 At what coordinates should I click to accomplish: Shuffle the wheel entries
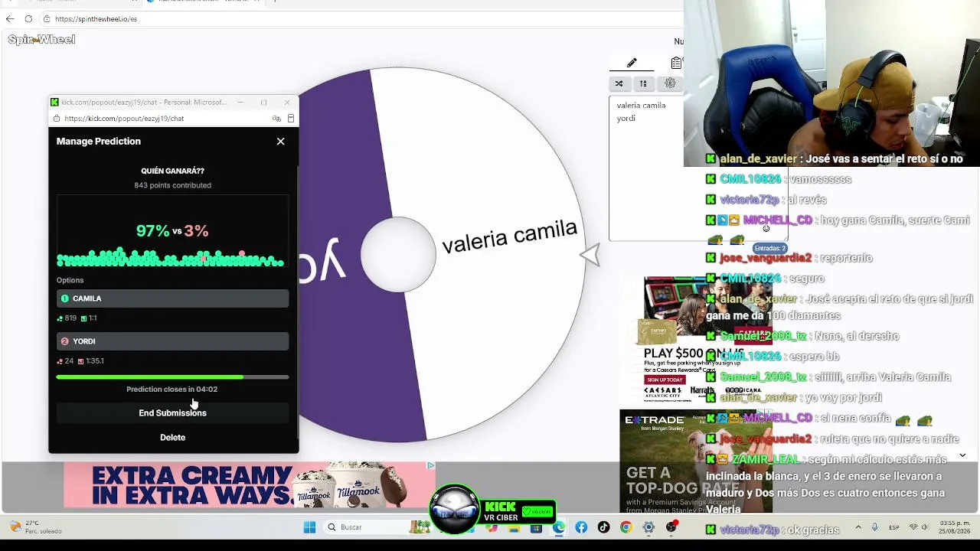click(x=619, y=83)
